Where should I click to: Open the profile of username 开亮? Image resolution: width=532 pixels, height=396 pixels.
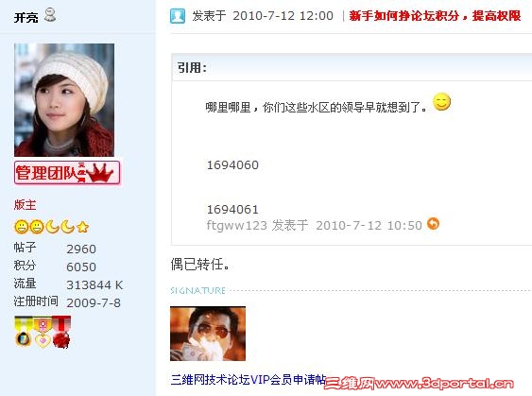(26, 17)
